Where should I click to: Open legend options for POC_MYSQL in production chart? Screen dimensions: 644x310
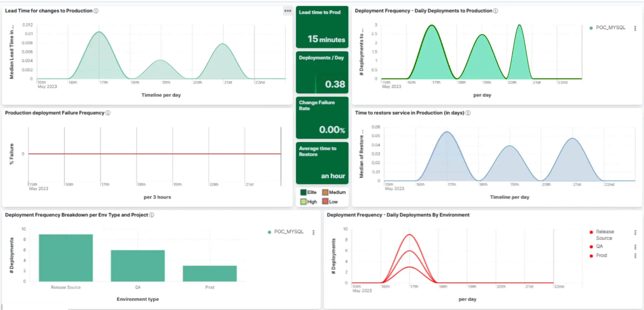coord(635,28)
